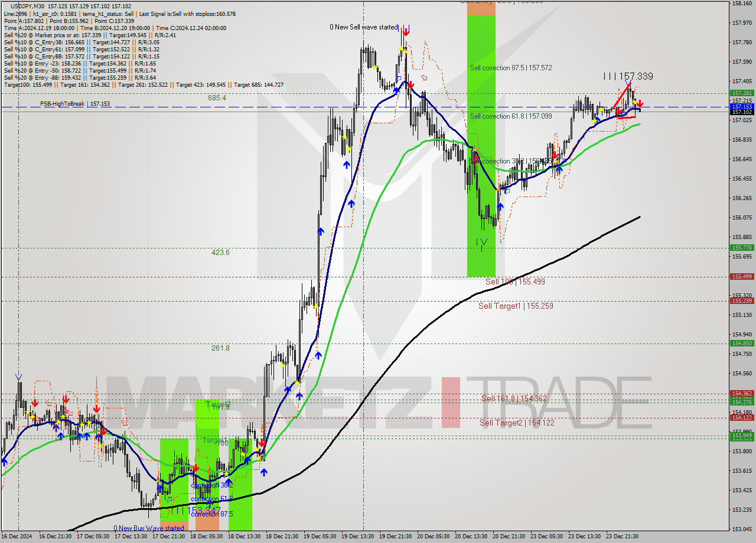Click the 'Sell %20 @ Entry -88: 159.432' line
756x543 pixels.
(x=80, y=77)
